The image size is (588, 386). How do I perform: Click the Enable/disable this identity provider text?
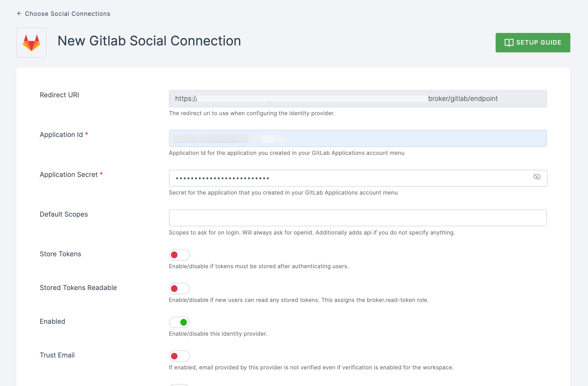[218, 334]
